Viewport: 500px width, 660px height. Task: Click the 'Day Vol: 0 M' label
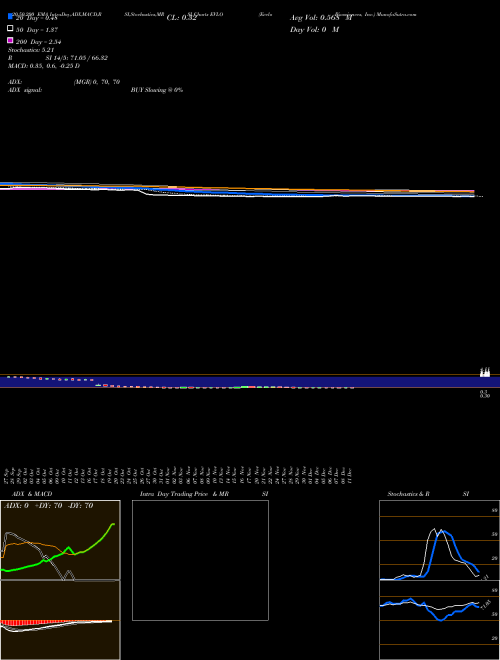(x=314, y=30)
